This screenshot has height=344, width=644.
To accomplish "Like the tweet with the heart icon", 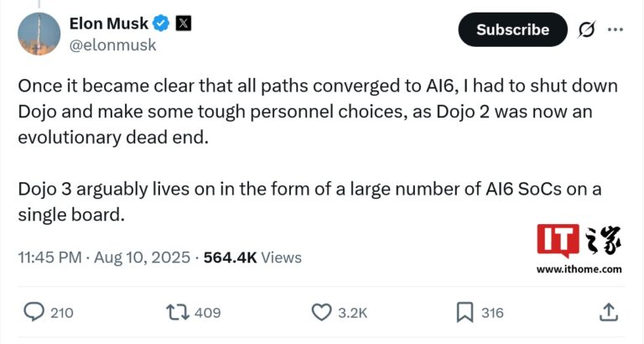I will coord(322,312).
